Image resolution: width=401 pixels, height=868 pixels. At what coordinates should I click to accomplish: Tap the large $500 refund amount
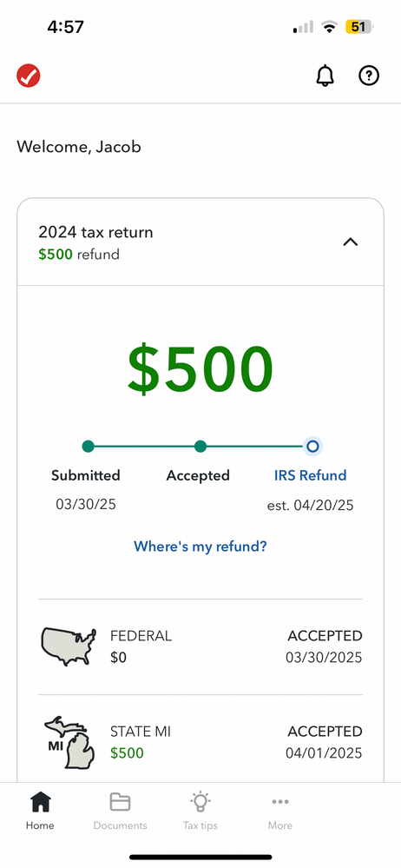pos(200,369)
